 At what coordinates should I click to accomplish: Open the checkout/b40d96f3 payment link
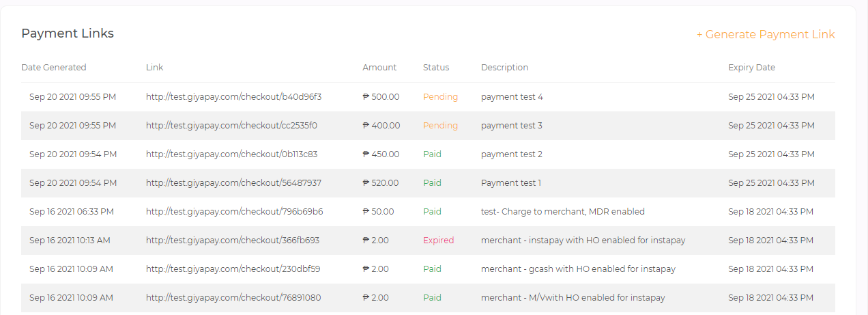[233, 97]
